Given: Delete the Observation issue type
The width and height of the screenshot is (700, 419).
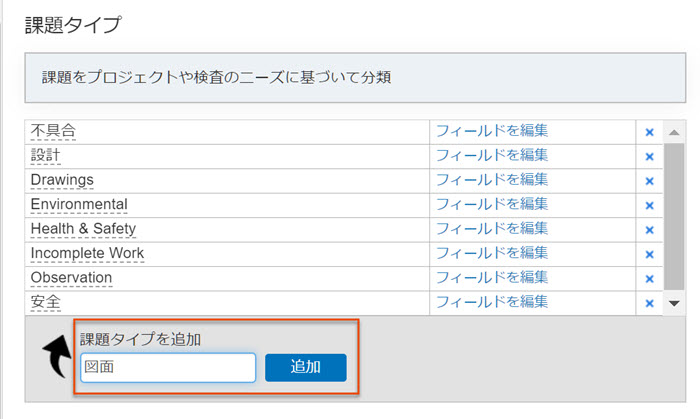Looking at the screenshot, I should [x=649, y=279].
